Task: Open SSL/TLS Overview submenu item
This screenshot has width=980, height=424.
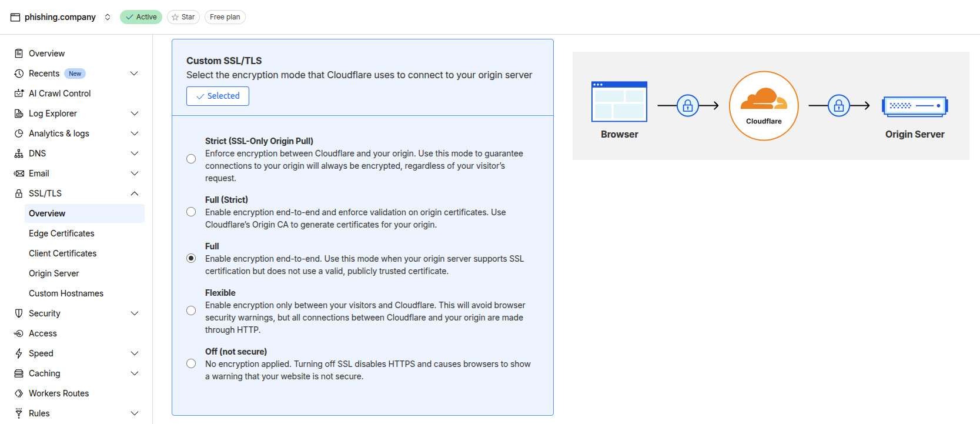Action: pyautogui.click(x=85, y=213)
